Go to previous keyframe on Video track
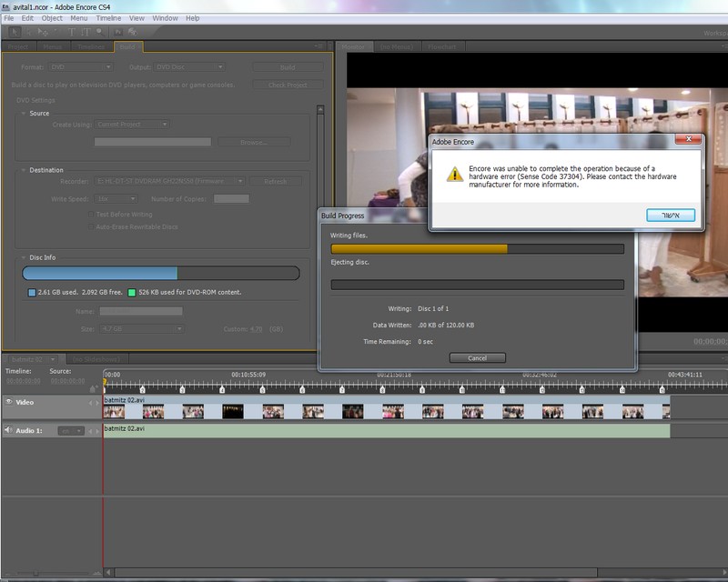Screen dimensions: 728x582 (x=90, y=403)
